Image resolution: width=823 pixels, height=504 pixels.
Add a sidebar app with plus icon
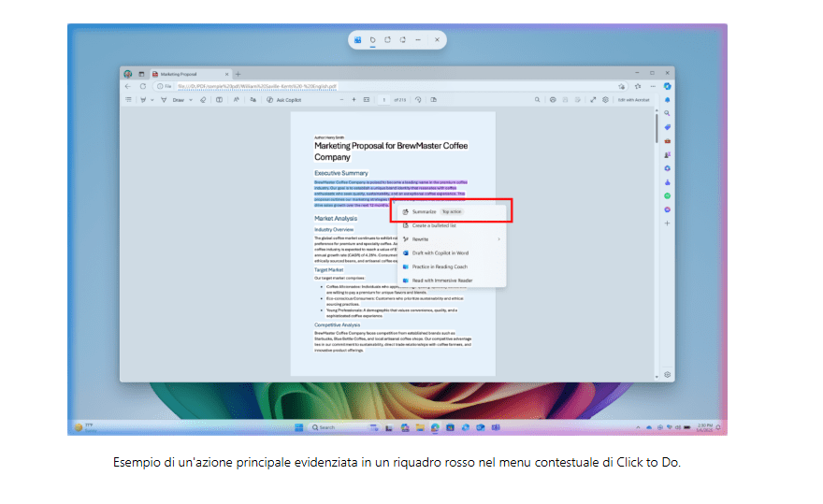coord(667,223)
